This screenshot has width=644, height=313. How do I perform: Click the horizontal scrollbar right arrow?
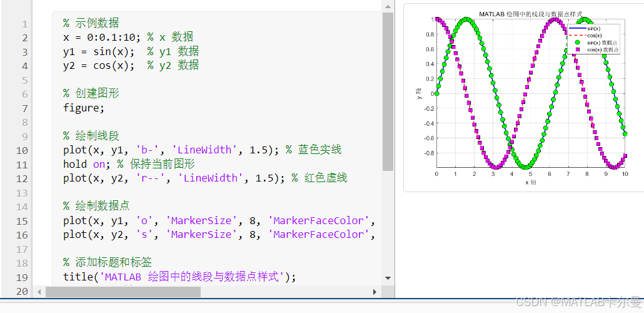[x=375, y=292]
